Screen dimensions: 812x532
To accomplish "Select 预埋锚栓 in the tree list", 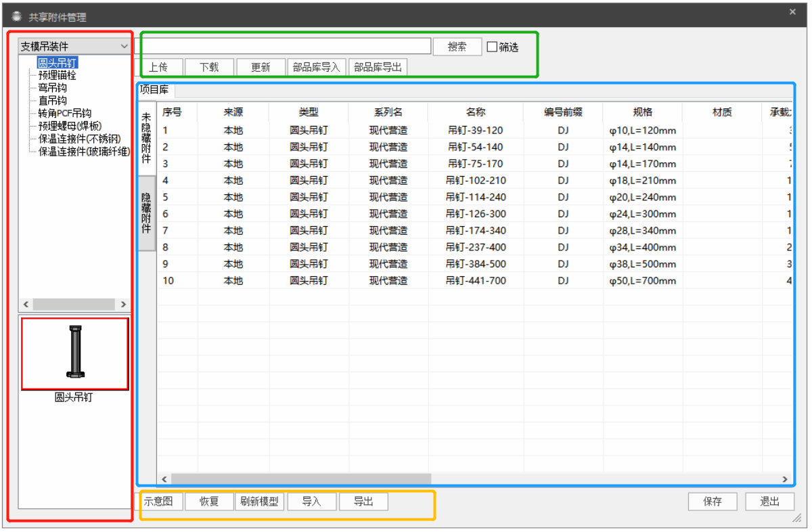I will [57, 75].
